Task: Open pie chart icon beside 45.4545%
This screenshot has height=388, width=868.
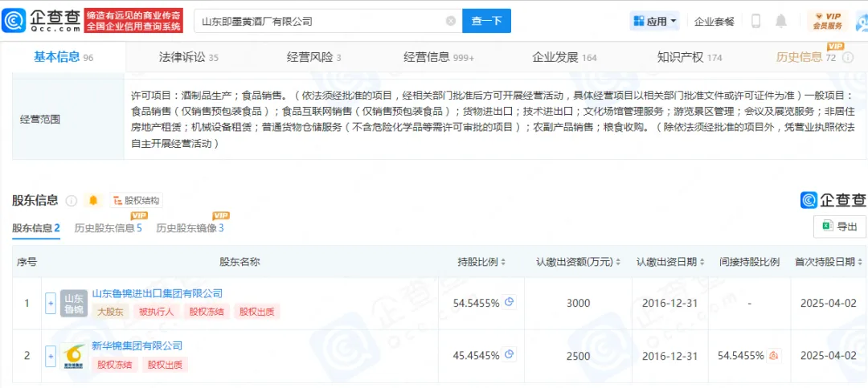Action: pyautogui.click(x=510, y=355)
